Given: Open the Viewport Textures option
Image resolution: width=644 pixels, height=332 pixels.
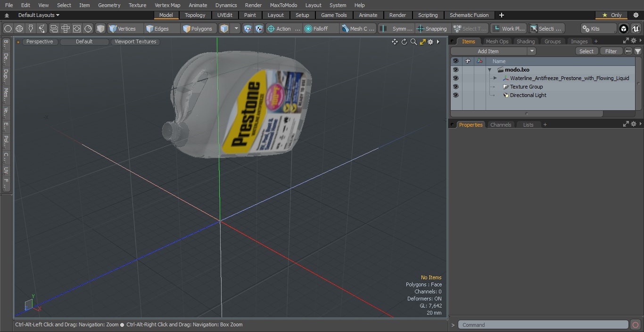Looking at the screenshot, I should pyautogui.click(x=135, y=41).
